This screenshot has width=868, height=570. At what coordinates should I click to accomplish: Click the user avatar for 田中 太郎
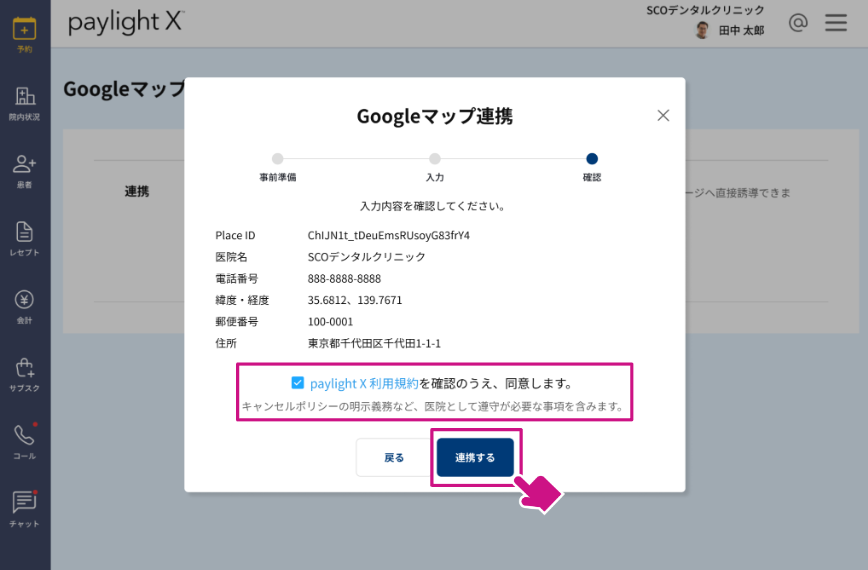(x=702, y=30)
